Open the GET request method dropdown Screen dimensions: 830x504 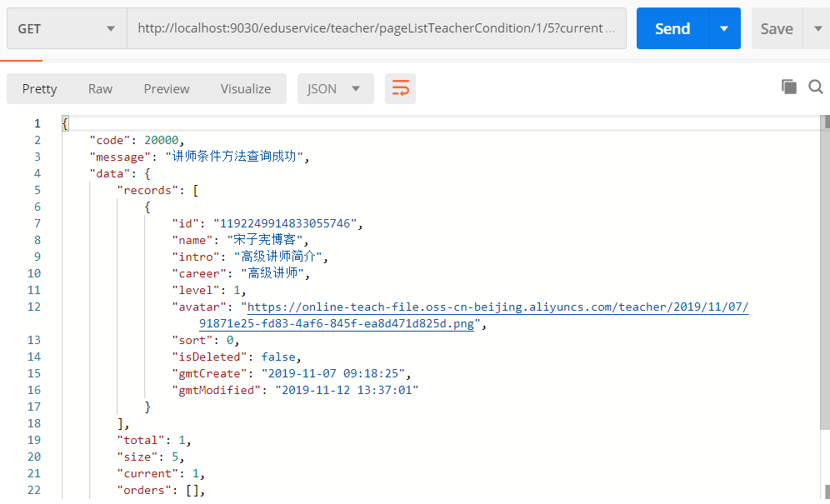click(109, 27)
